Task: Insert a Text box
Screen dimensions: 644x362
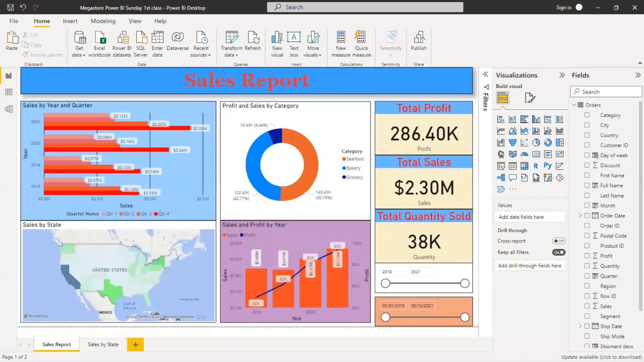Action: click(x=294, y=44)
